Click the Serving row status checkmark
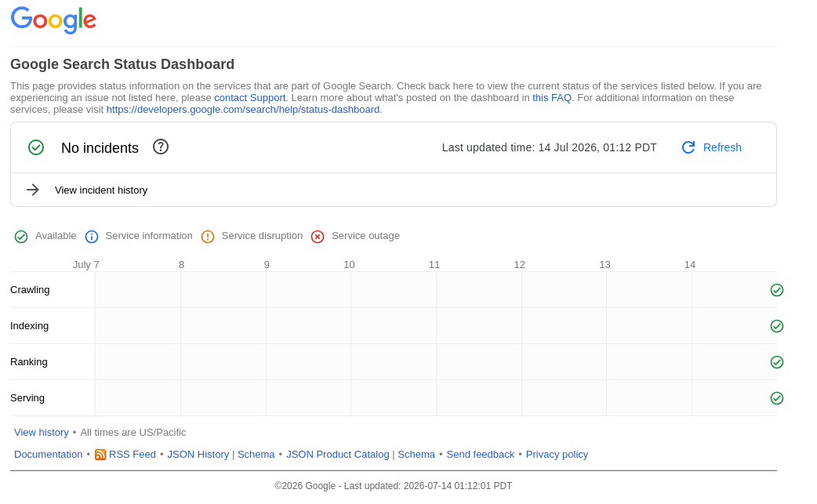Image resolution: width=817 pixels, height=504 pixels. [x=777, y=397]
